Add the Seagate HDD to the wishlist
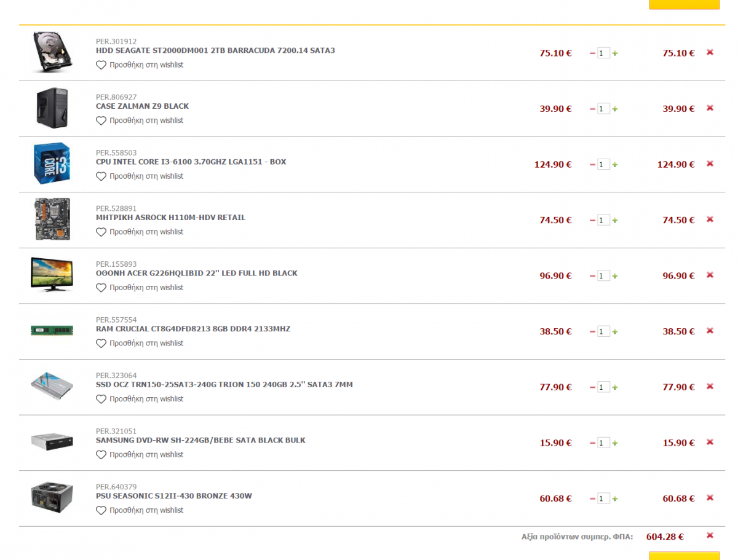This screenshot has width=738, height=560. (x=140, y=65)
